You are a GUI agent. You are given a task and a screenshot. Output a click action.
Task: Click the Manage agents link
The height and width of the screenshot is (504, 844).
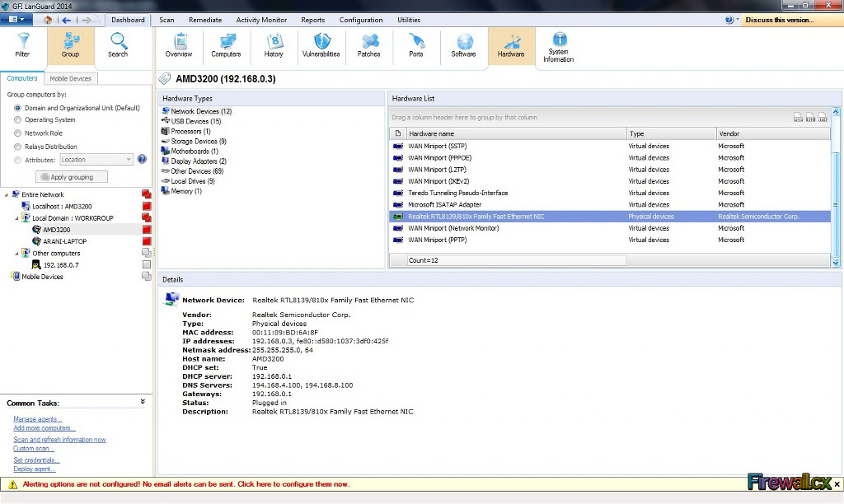38,419
